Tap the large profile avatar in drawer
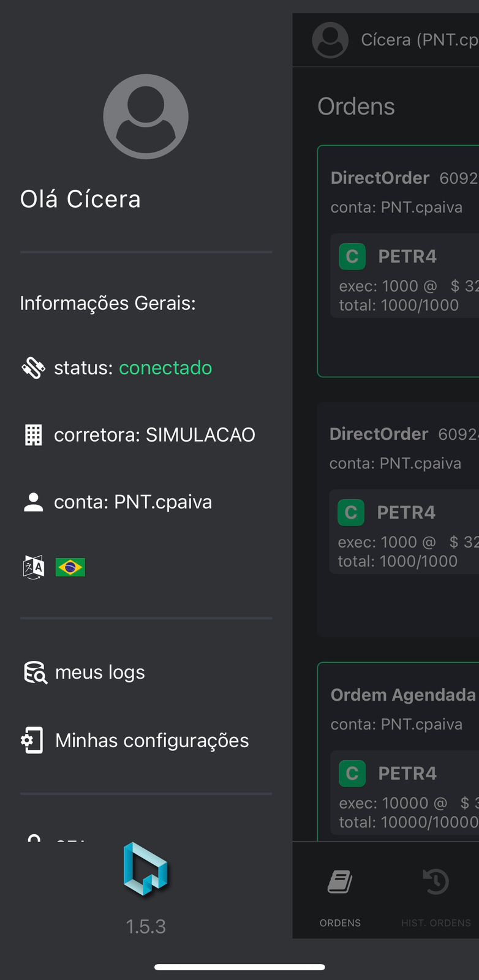Screen dimensions: 479x980 point(146,116)
